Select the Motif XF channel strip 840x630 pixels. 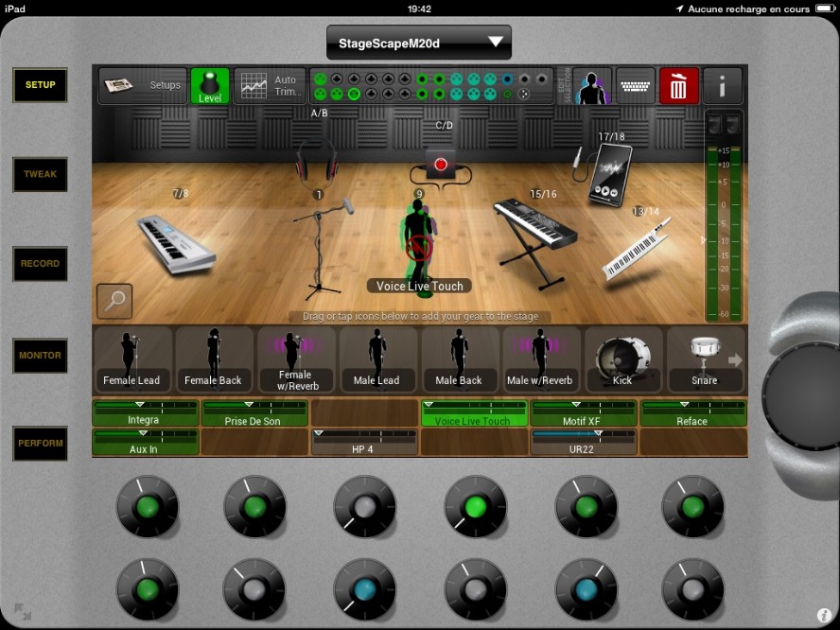pos(583,413)
